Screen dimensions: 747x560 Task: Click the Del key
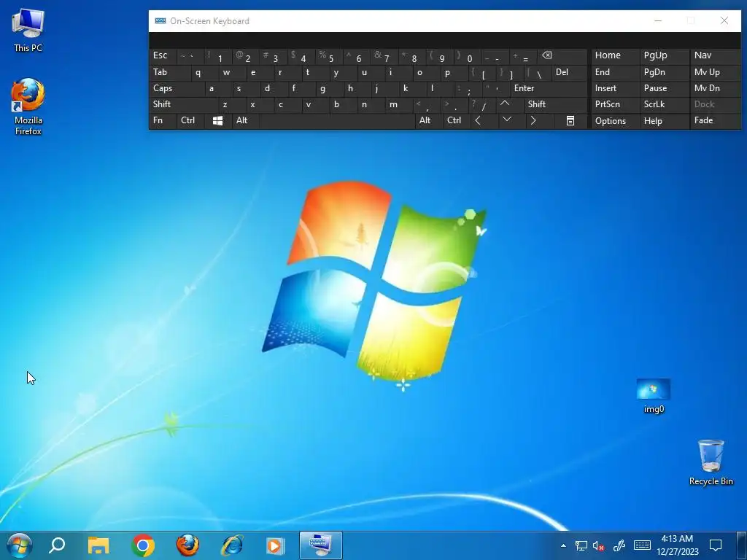(x=569, y=72)
